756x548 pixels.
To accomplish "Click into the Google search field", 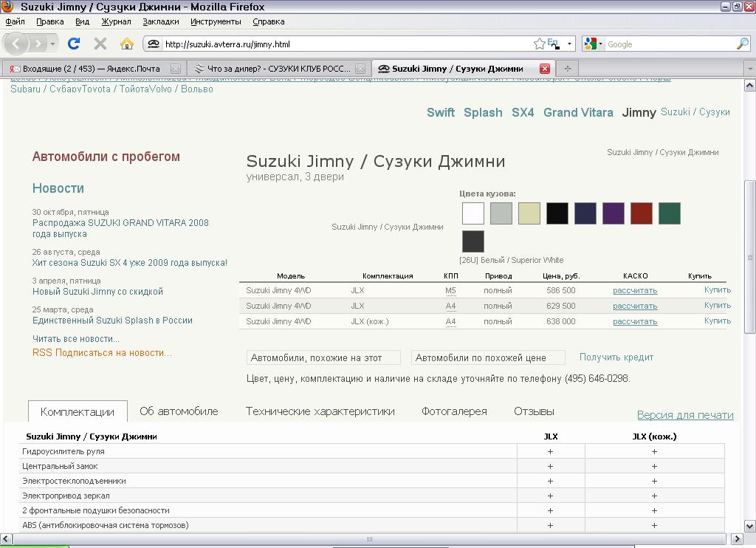I will click(x=670, y=44).
